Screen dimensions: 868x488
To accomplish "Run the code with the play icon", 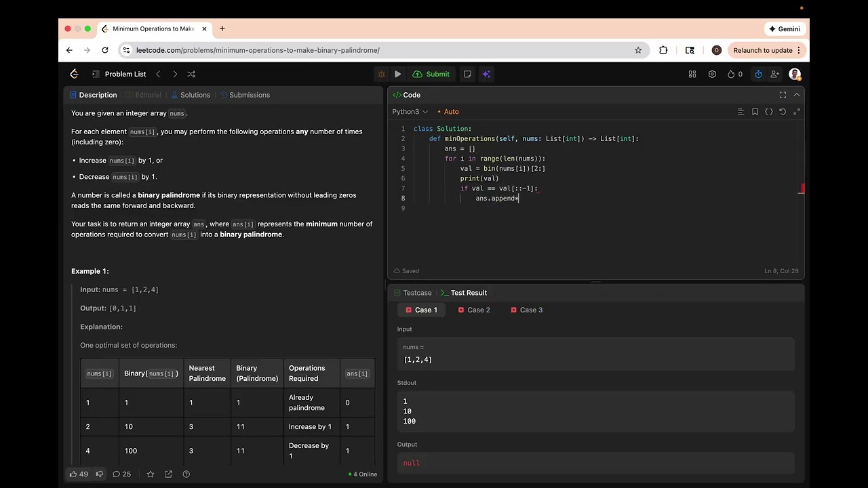I will (397, 74).
